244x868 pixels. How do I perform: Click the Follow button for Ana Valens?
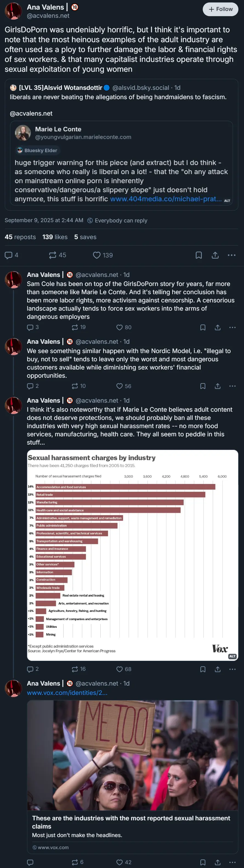(220, 9)
